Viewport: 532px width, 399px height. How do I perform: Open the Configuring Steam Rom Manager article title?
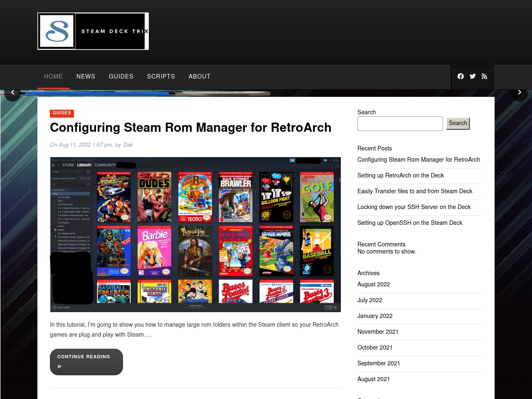(x=191, y=127)
